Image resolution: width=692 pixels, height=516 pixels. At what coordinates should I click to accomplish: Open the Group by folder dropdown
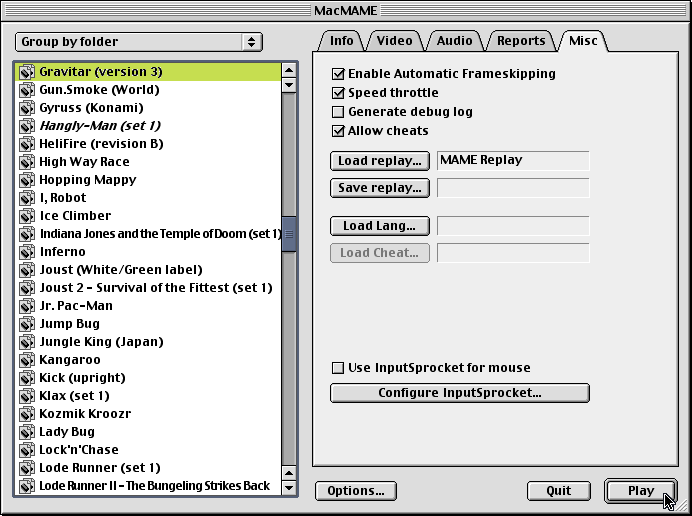point(139,42)
